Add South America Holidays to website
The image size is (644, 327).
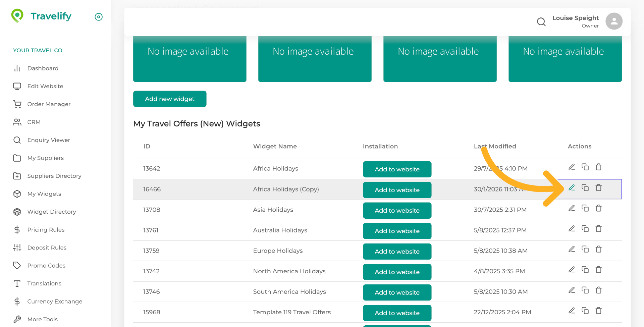397,292
